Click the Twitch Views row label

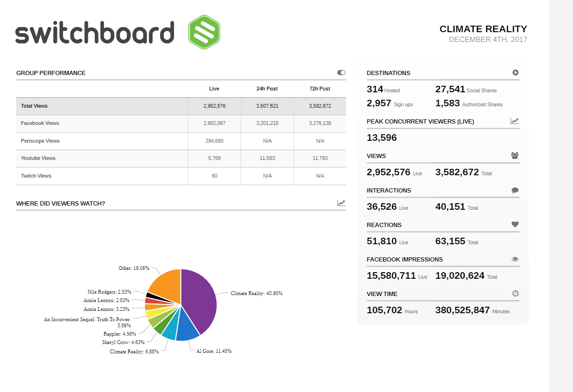[36, 176]
